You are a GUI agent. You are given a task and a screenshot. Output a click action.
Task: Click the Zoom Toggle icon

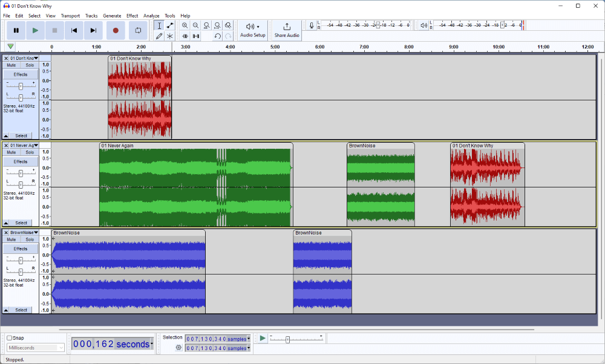(228, 25)
